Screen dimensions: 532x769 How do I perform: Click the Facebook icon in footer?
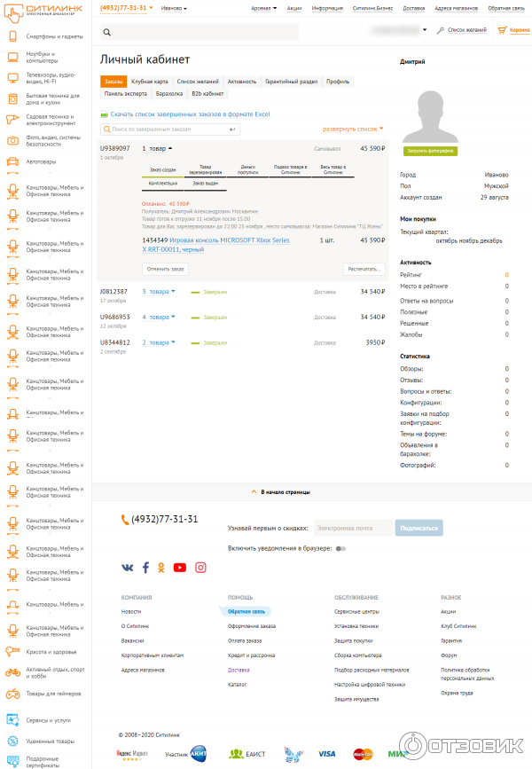coord(145,568)
